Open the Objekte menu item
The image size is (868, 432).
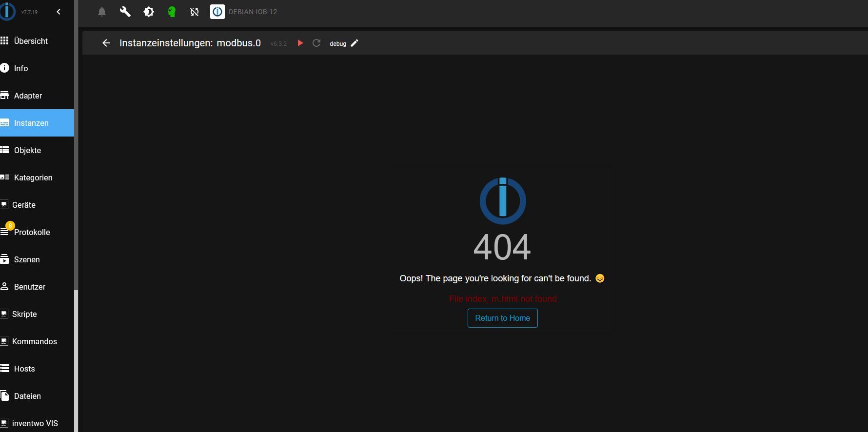(37, 150)
